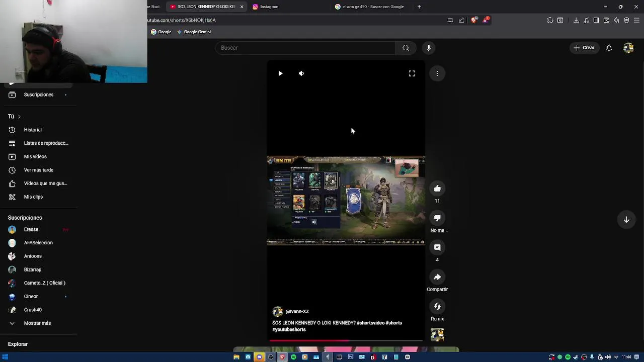The image size is (644, 362).
Task: Open the AFASeleccion channel
Action: [x=38, y=243]
